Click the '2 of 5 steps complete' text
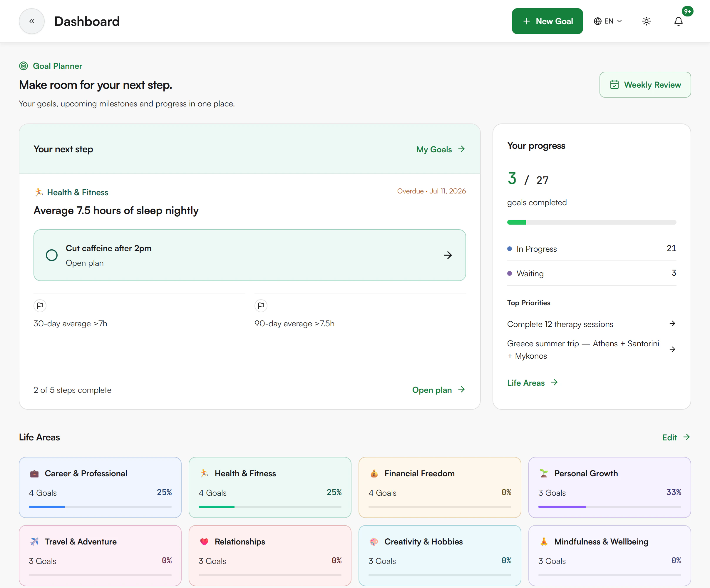 coord(72,390)
